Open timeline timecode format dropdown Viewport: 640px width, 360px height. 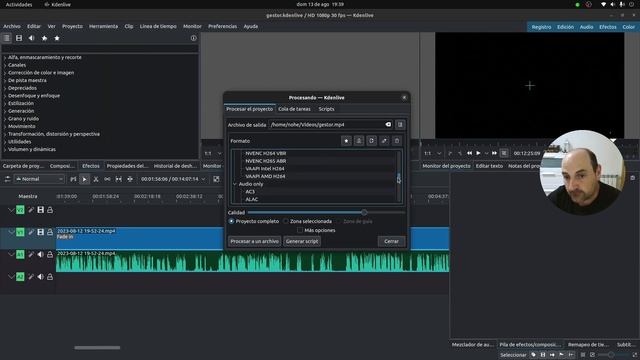[x=203, y=179]
